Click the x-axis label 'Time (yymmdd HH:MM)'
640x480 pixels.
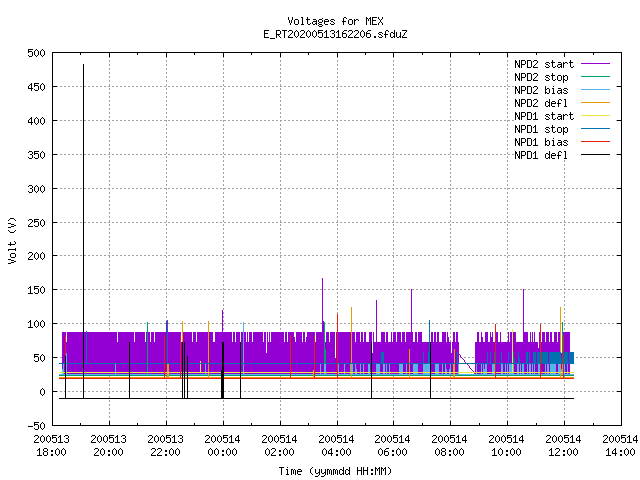[x=335, y=471]
